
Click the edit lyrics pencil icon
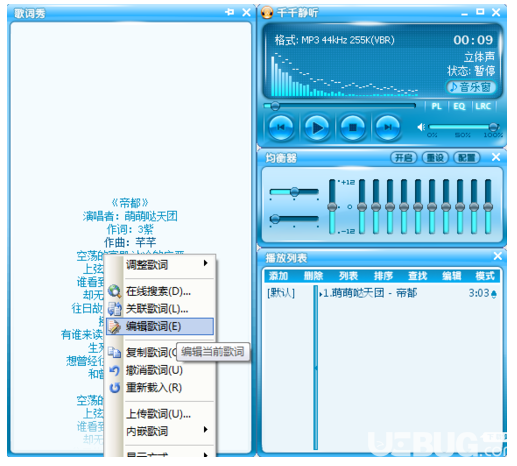tap(115, 327)
